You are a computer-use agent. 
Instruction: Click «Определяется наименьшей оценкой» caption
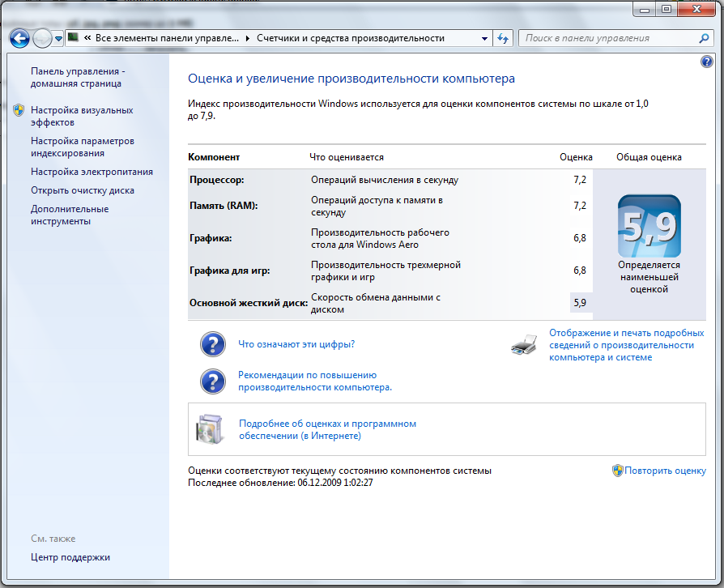pos(649,277)
